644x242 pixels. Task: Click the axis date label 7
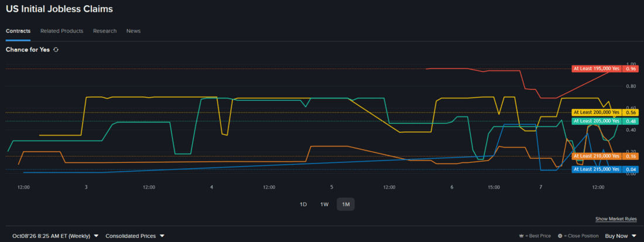tap(541, 187)
